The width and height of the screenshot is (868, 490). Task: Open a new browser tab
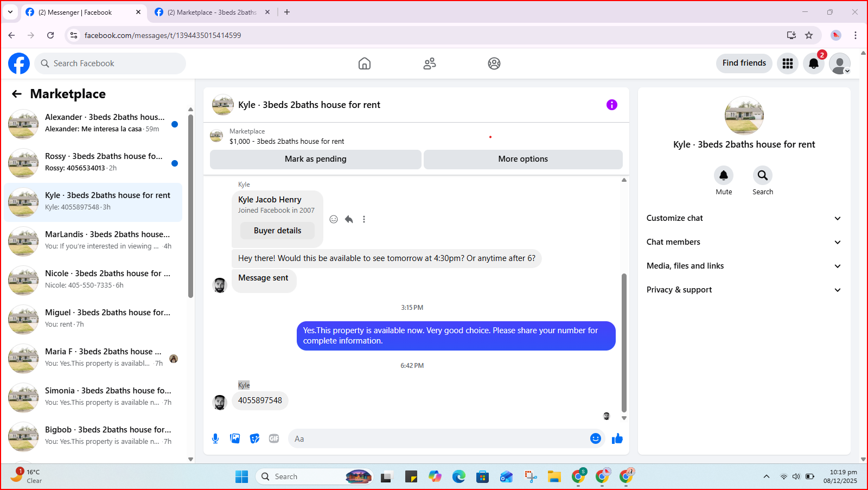(287, 12)
